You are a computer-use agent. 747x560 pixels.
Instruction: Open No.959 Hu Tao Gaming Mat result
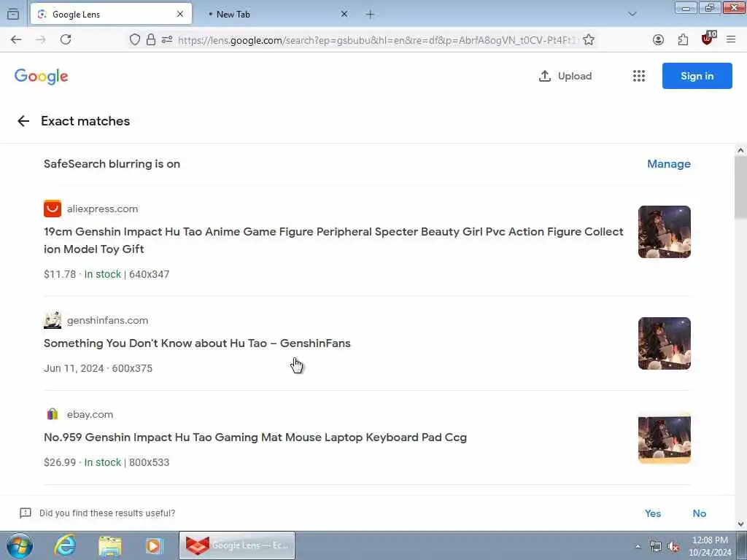click(x=255, y=437)
